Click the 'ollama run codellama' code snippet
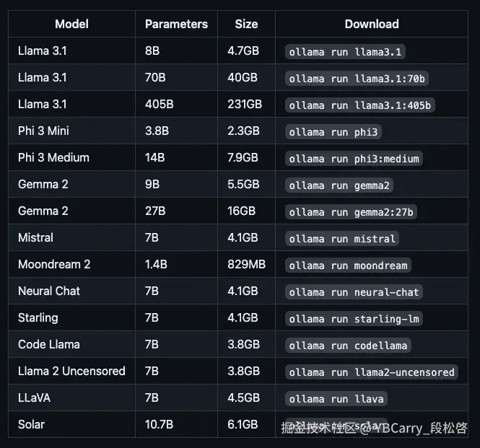 click(x=349, y=346)
